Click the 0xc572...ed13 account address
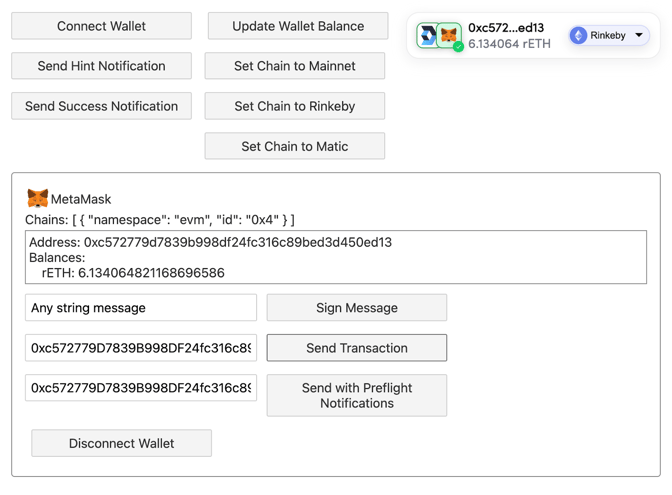672x495 pixels. pyautogui.click(x=506, y=28)
